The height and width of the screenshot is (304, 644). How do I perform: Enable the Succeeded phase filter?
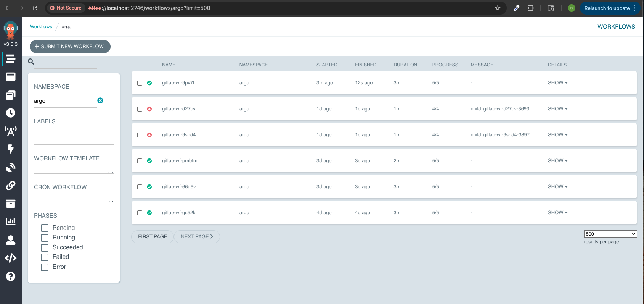[45, 247]
